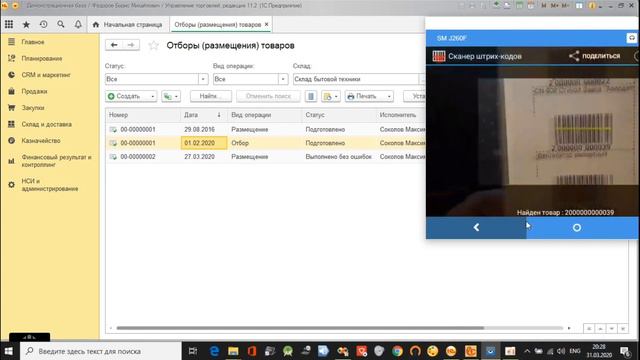
Task: Open the Windows Start menu
Action: click(x=9, y=351)
